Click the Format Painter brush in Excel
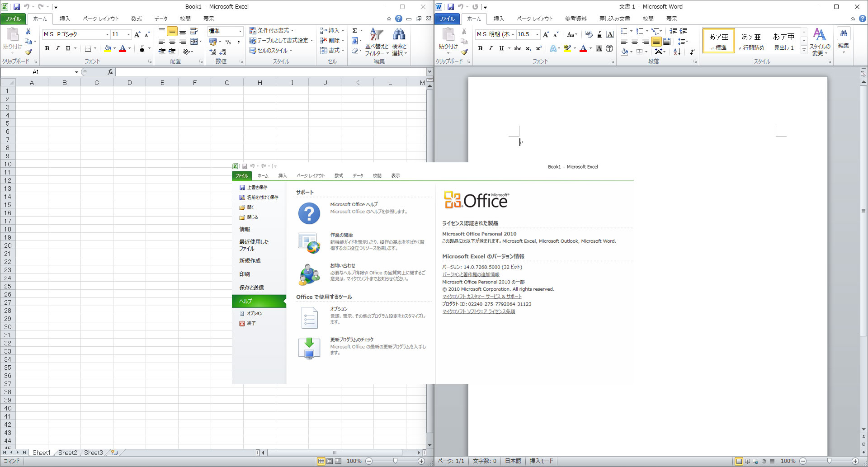Viewport: 868px width, 467px height. point(28,52)
